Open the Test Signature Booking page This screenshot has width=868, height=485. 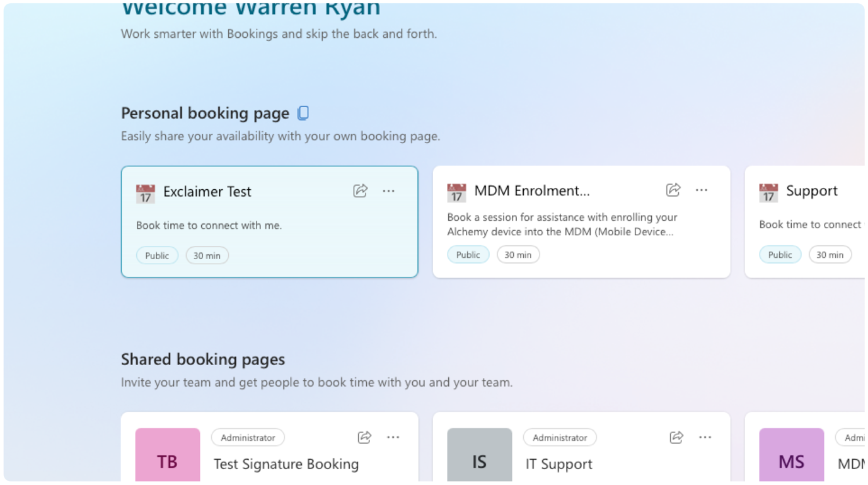coord(286,464)
